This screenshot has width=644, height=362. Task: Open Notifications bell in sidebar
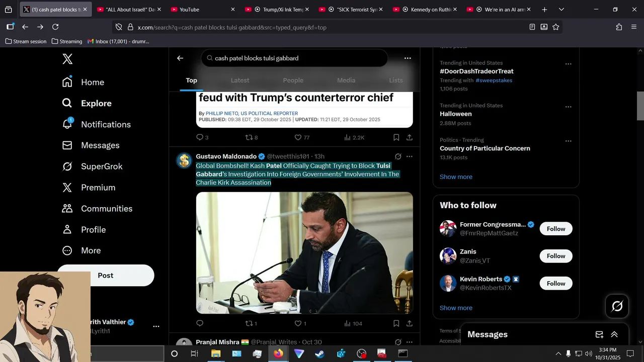pos(96,124)
